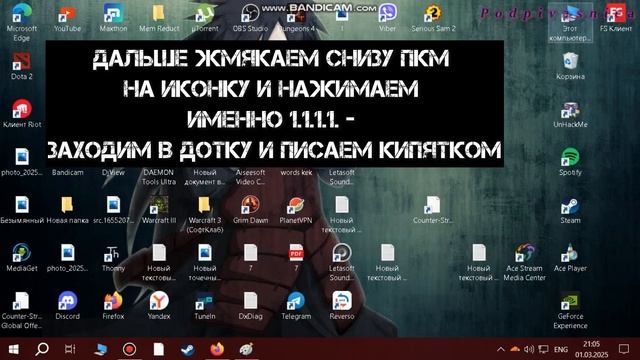Click the DAEMON Tools Ultra label
The height and width of the screenshot is (360, 640).
coord(159,177)
